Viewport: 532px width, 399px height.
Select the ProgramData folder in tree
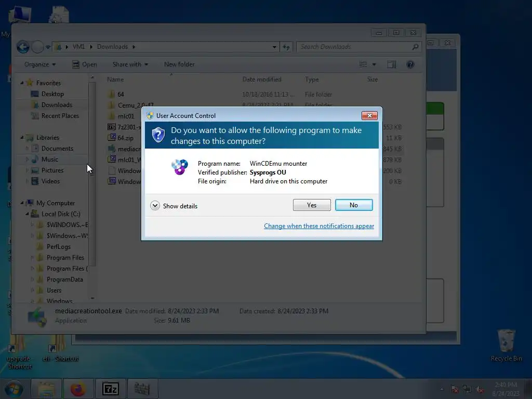pos(64,280)
